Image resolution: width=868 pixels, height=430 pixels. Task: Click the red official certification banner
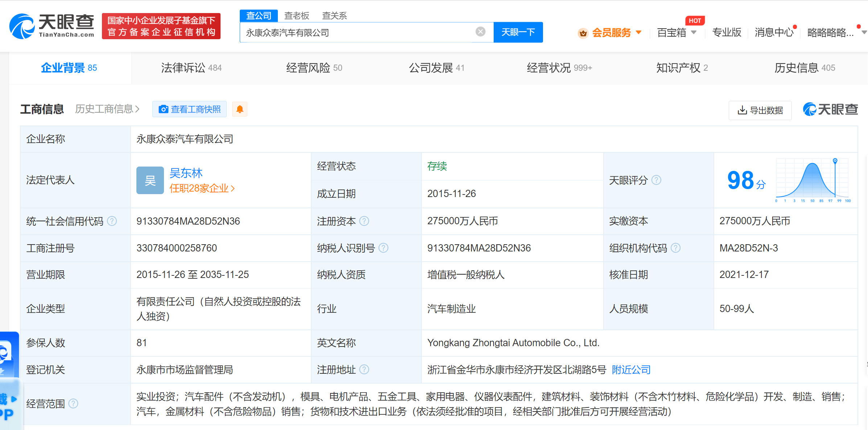click(x=161, y=26)
